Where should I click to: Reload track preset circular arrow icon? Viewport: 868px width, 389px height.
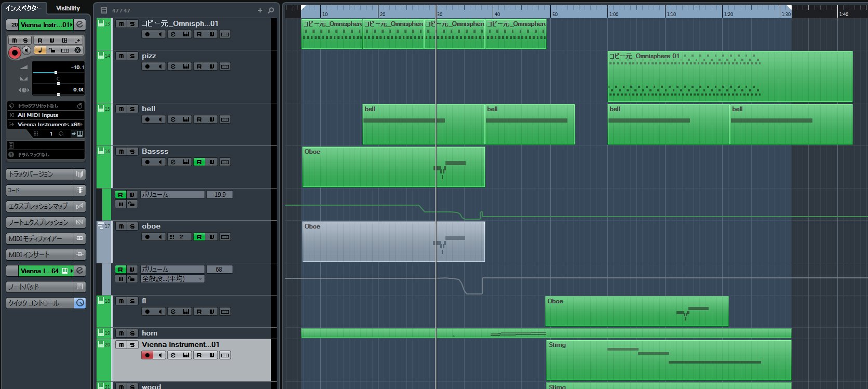coord(79,105)
